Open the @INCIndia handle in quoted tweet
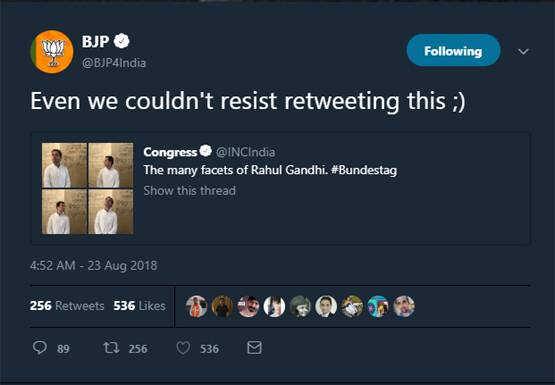The height and width of the screenshot is (385, 555). 245,152
